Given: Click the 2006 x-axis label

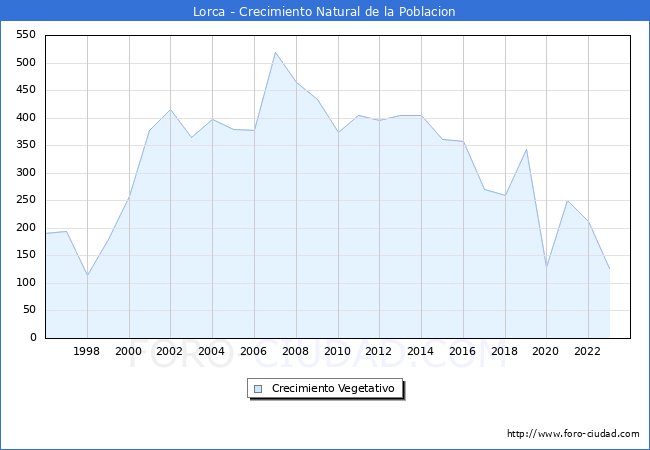Looking at the screenshot, I should click(x=253, y=351).
